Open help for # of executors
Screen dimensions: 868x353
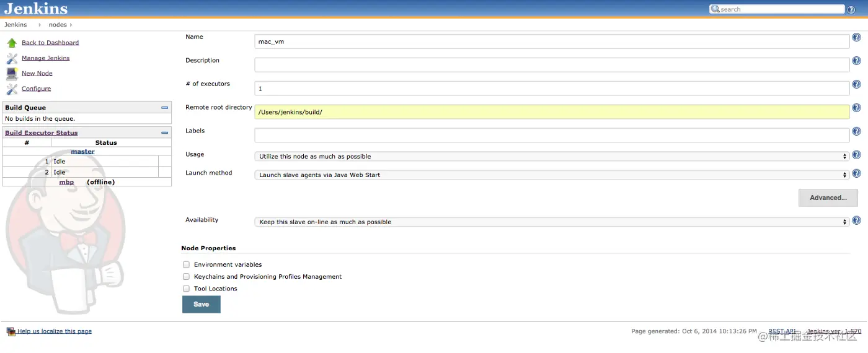(856, 84)
